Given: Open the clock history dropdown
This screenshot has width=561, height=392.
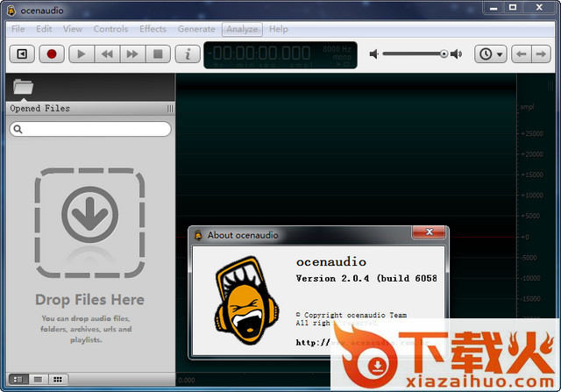Looking at the screenshot, I should (x=491, y=54).
